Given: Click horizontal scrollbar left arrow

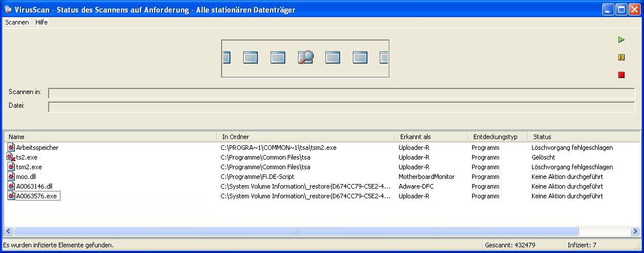Looking at the screenshot, I should 8,231.
